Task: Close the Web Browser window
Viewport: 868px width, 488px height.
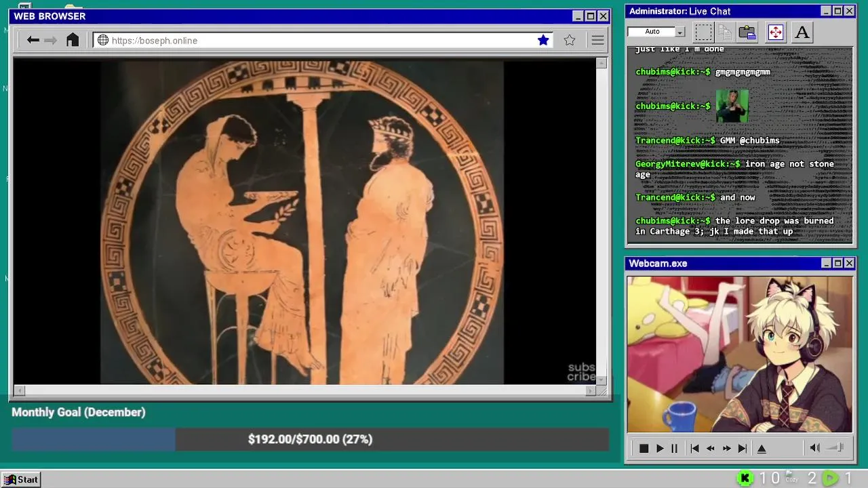Action: tap(603, 16)
